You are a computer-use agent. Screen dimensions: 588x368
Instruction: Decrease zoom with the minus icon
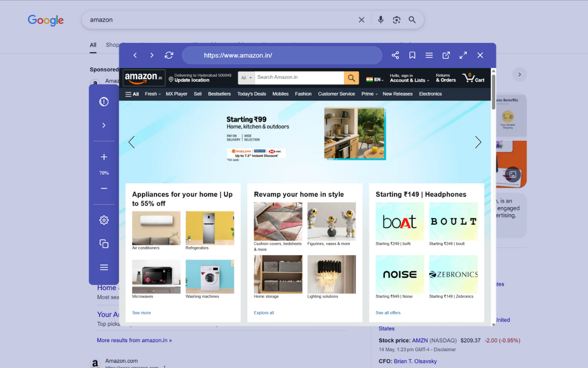(104, 189)
